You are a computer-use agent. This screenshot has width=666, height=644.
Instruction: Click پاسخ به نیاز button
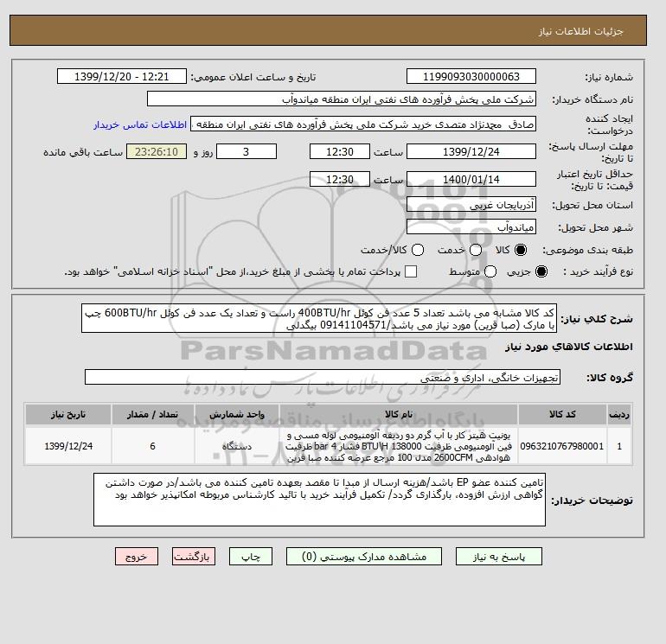coord(499,557)
